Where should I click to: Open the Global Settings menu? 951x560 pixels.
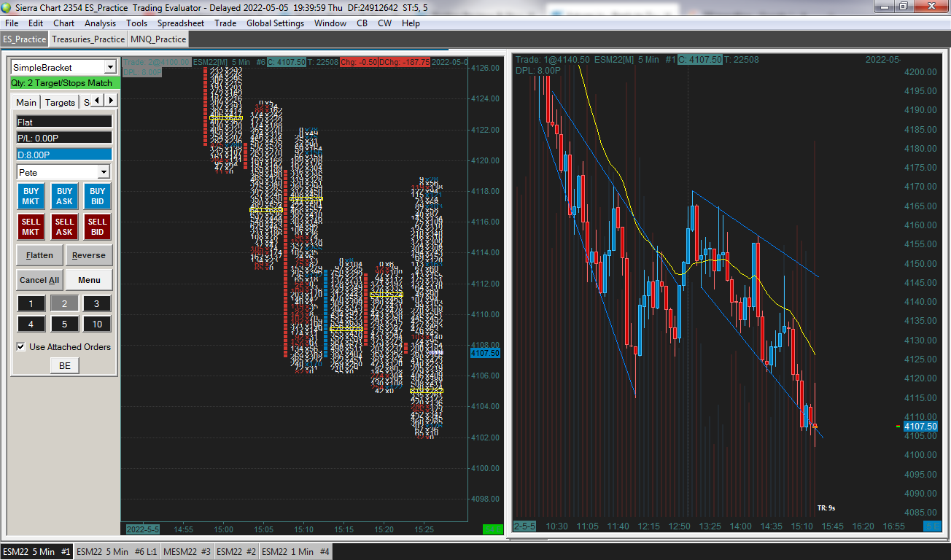tap(275, 23)
